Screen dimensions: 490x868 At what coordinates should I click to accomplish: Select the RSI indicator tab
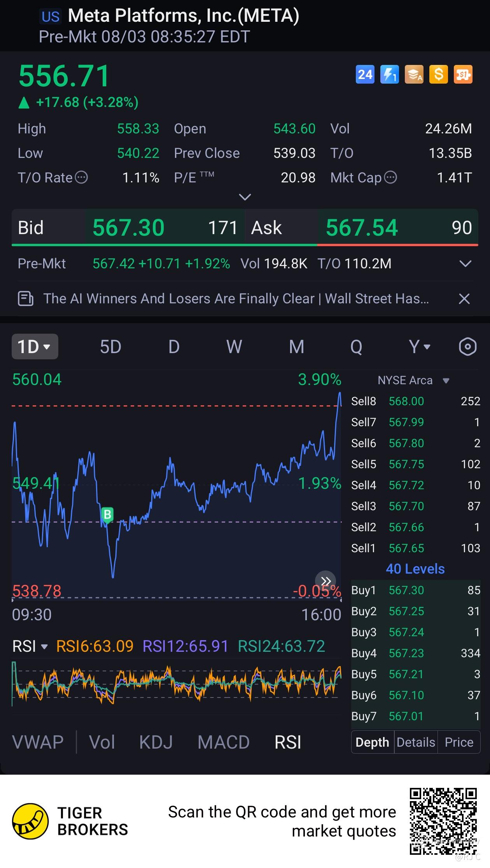(288, 742)
